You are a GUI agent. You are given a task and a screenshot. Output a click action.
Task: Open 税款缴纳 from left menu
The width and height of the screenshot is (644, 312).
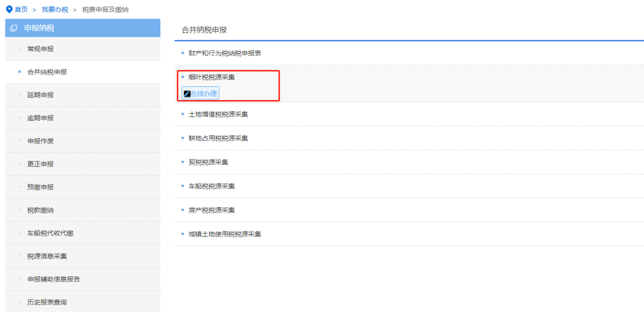point(82,210)
